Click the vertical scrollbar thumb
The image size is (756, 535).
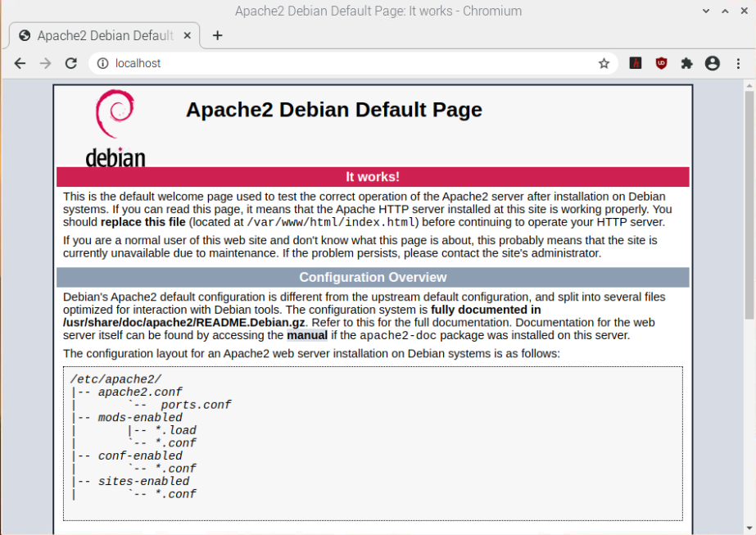coord(749,205)
